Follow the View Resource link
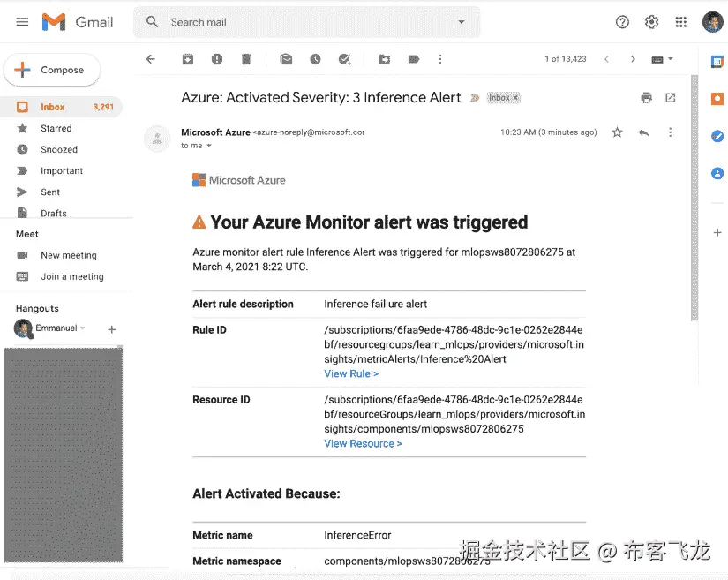Screen dimensions: 728x580 tap(363, 443)
